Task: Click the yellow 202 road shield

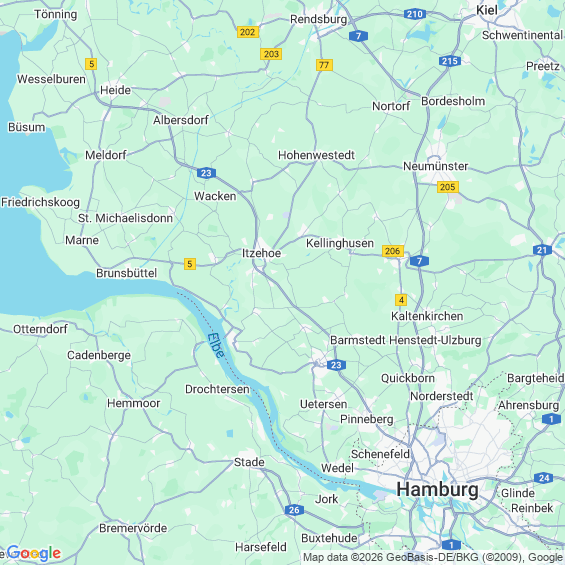Action: click(x=248, y=32)
